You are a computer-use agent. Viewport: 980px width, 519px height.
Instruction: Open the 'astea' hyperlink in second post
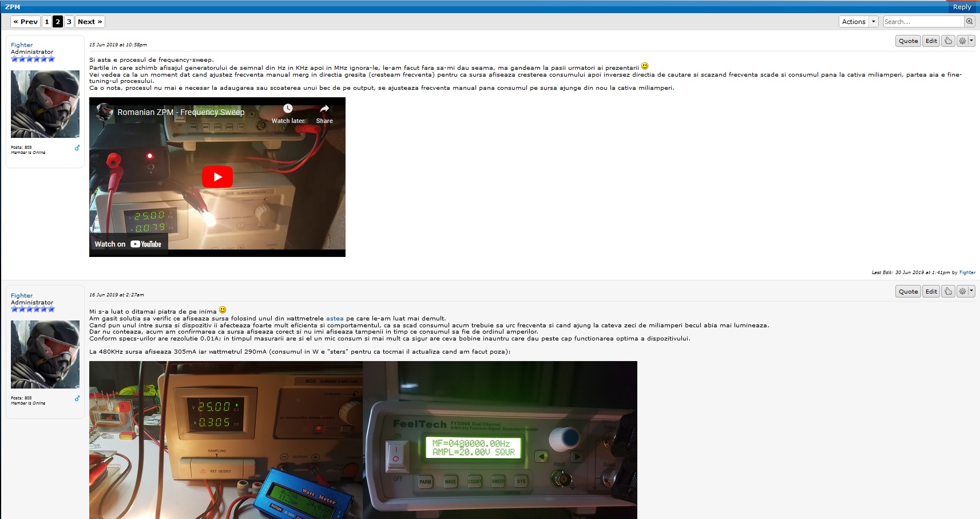tap(335, 319)
